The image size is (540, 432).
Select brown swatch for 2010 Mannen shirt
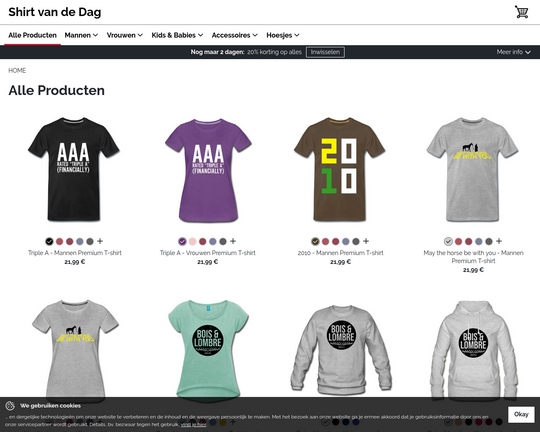click(315, 241)
